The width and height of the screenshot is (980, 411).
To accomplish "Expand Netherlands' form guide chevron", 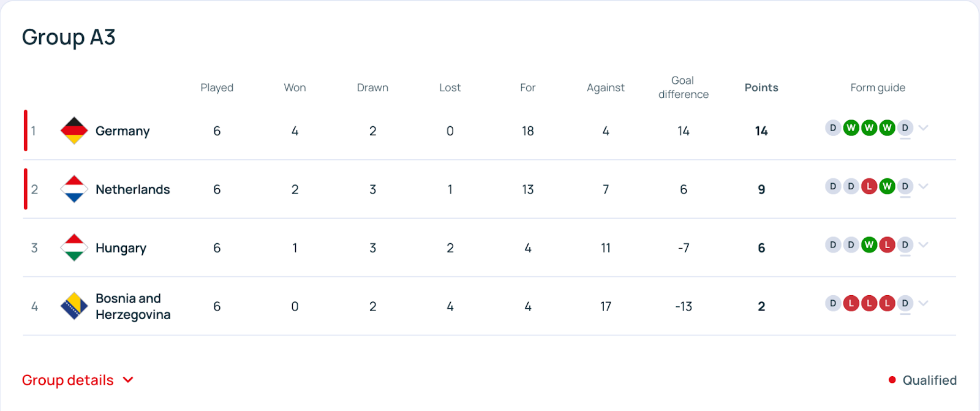I will [924, 186].
